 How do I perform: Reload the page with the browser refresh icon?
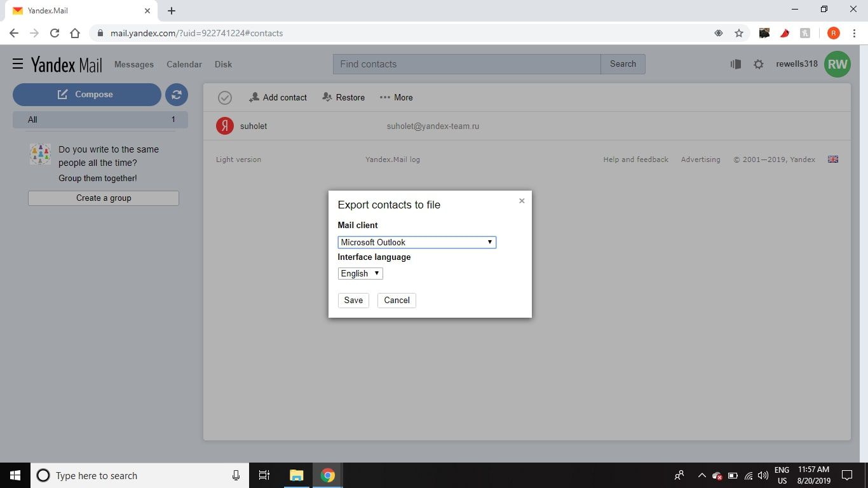point(55,33)
